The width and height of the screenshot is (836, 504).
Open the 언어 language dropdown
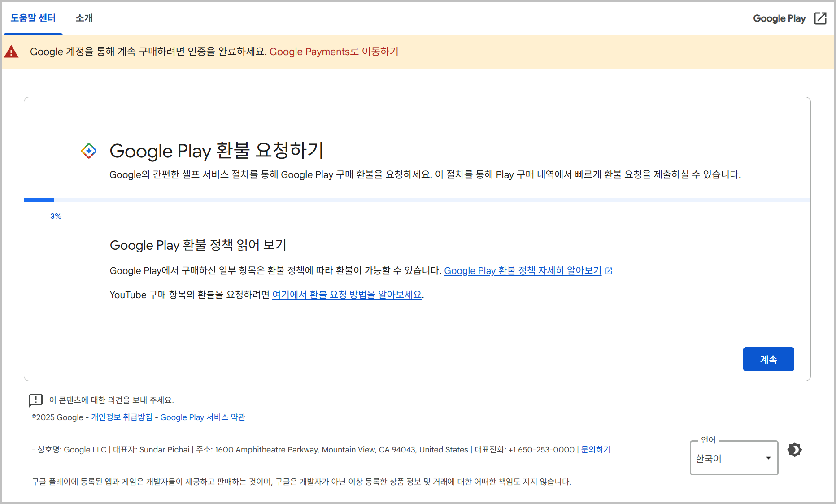pos(733,458)
